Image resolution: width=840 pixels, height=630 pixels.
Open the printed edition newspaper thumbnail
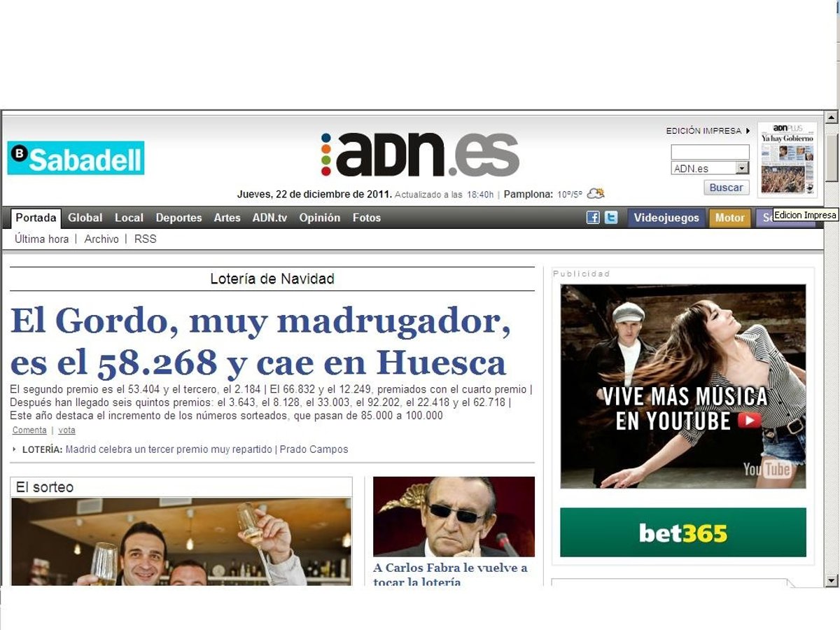[787, 160]
